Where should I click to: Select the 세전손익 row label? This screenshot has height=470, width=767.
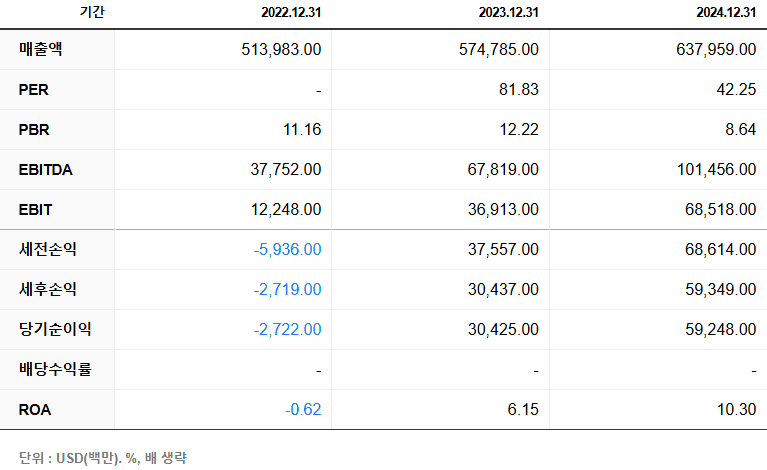[48, 249]
